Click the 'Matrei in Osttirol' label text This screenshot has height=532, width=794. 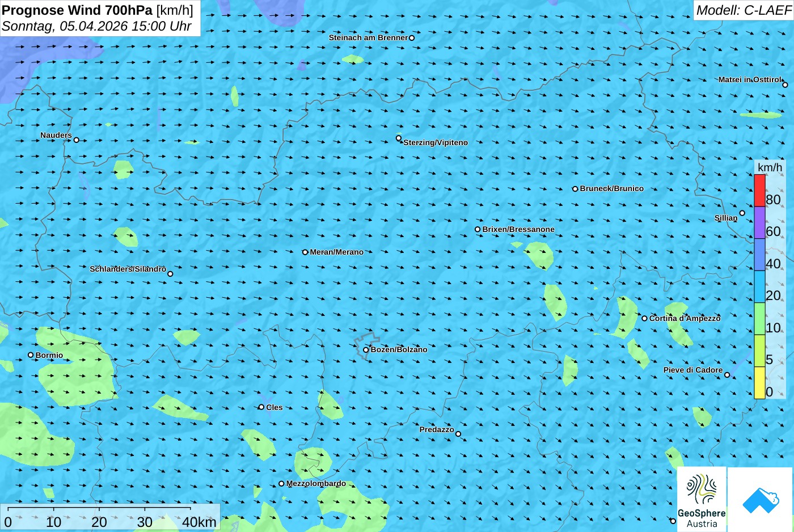click(x=750, y=80)
